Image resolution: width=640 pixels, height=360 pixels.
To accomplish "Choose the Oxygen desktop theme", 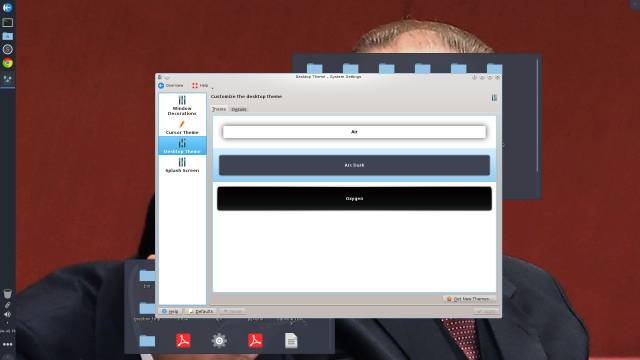I will [354, 198].
